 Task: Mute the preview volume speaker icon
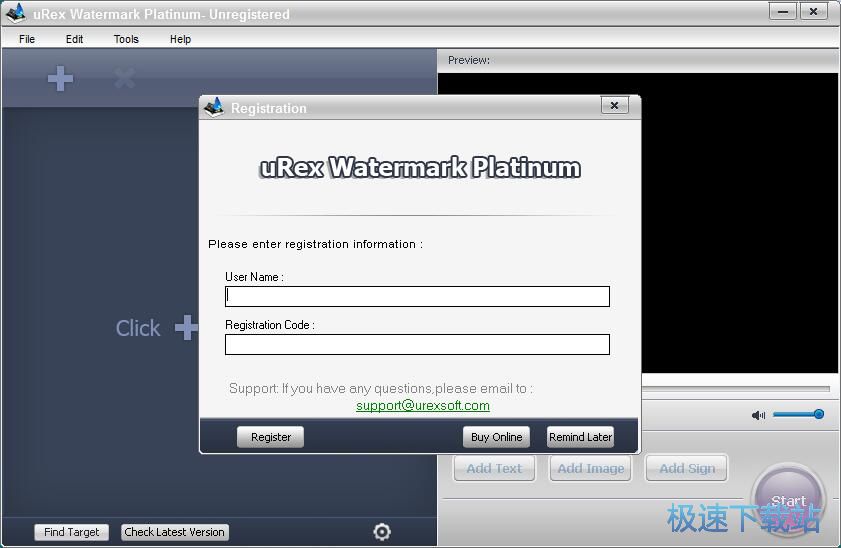click(758, 415)
